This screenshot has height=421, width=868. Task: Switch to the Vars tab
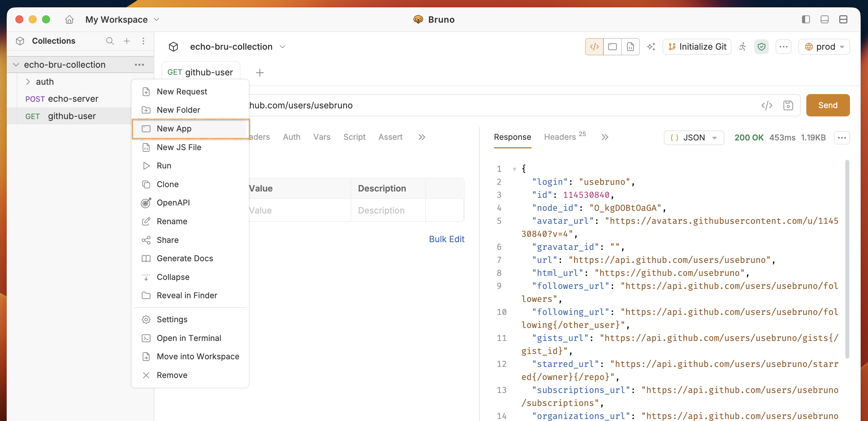pos(322,137)
